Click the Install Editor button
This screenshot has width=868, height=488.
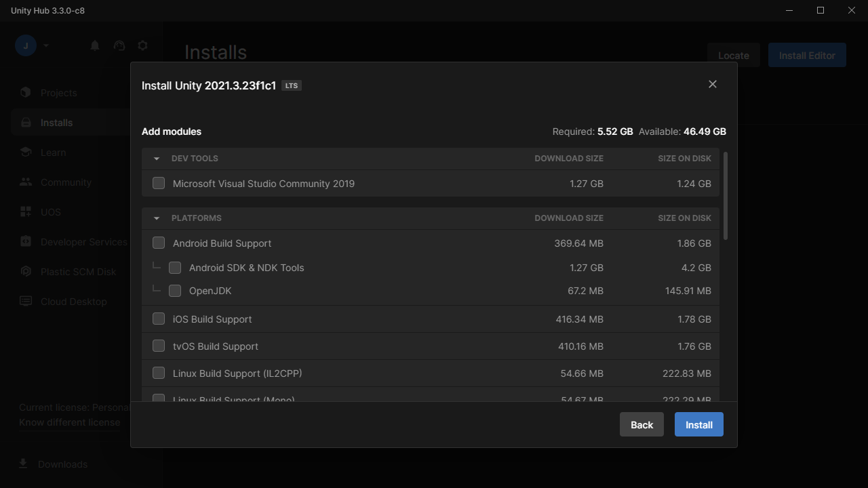click(x=807, y=56)
